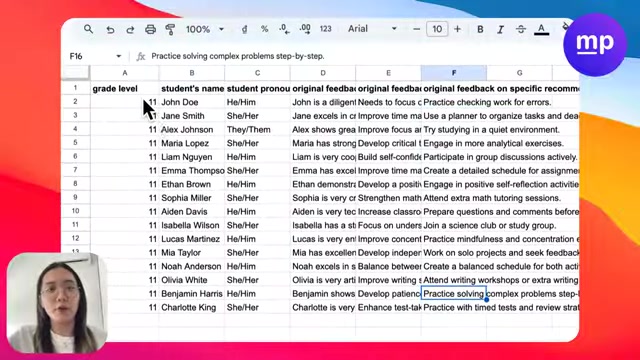
Task: Select row 5 header
Action: click(x=76, y=143)
